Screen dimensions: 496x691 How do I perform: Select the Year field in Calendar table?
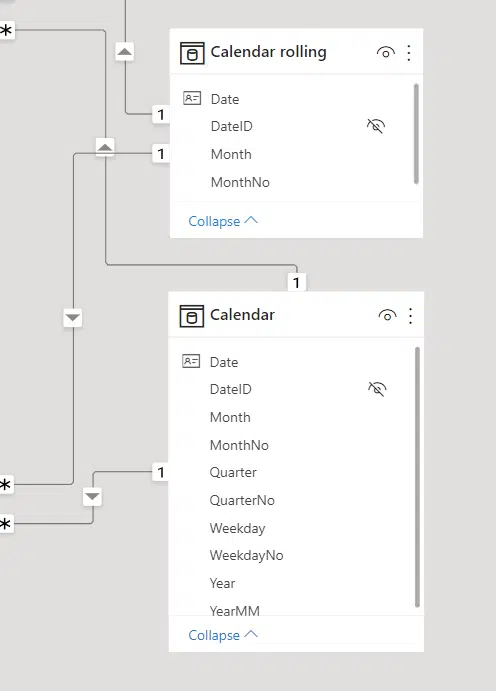pos(222,583)
